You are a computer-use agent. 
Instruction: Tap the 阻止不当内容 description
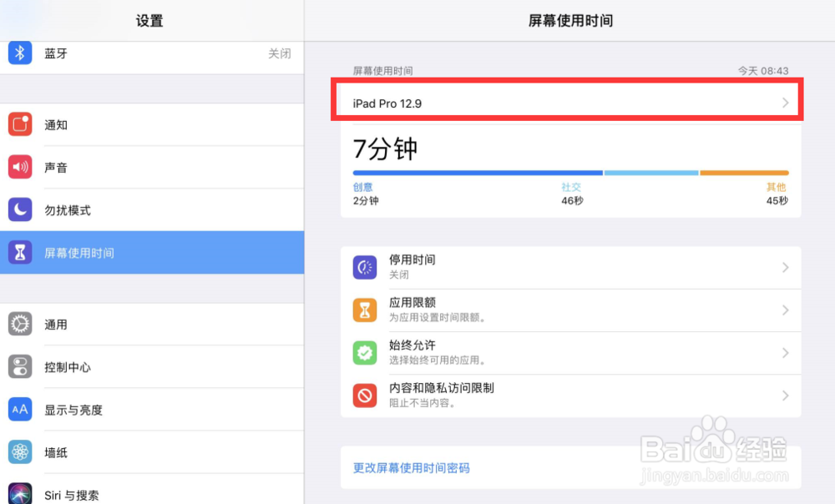(423, 403)
